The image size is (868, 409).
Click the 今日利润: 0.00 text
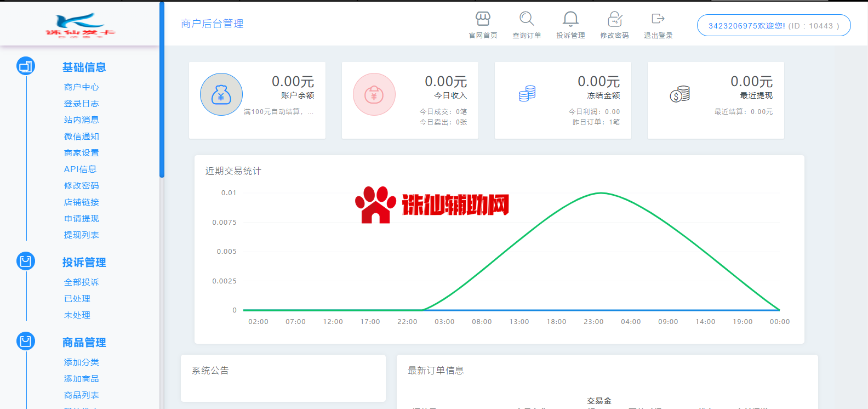[x=594, y=111]
